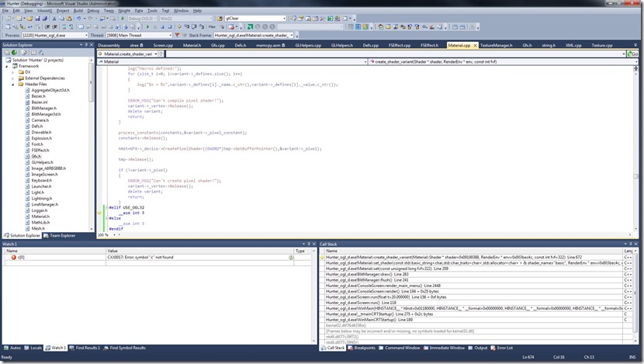
Task: Open the glClear find combo box dropdown
Action: (284, 19)
